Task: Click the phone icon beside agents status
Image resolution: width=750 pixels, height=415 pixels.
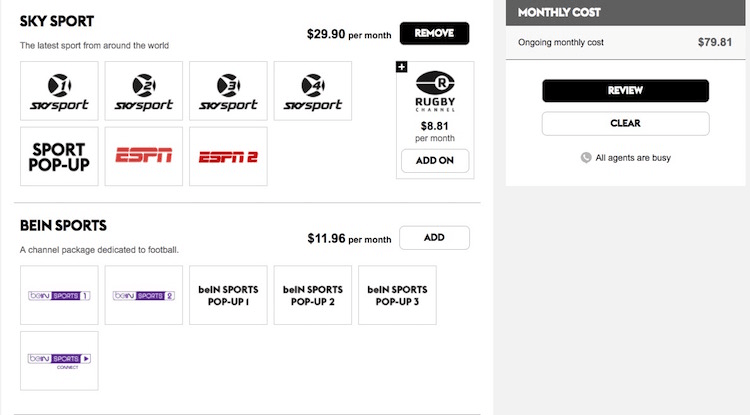Action: [x=586, y=157]
